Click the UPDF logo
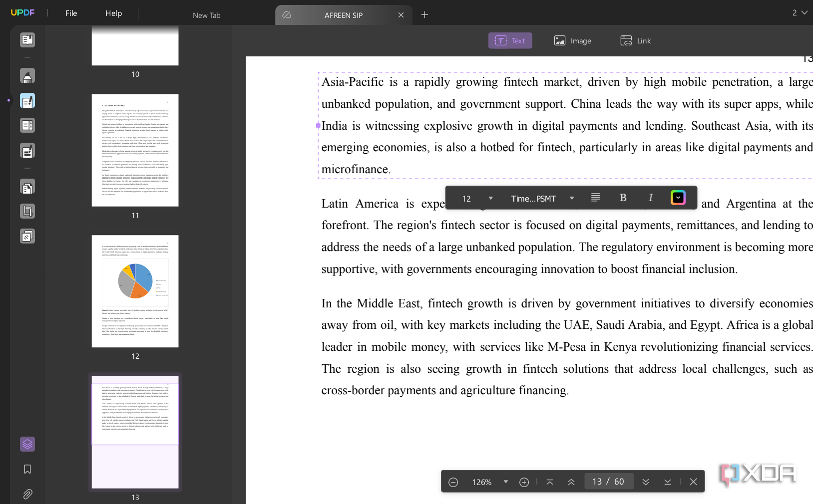 pos(22,12)
